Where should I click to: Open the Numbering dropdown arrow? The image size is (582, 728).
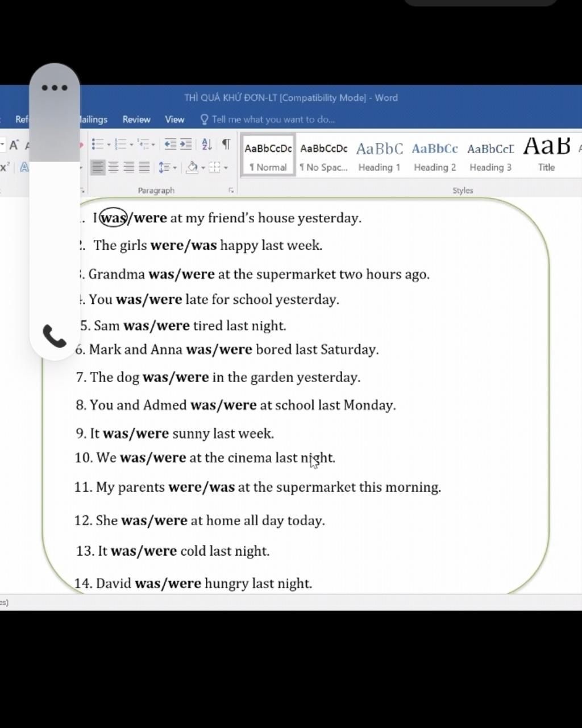point(131,144)
